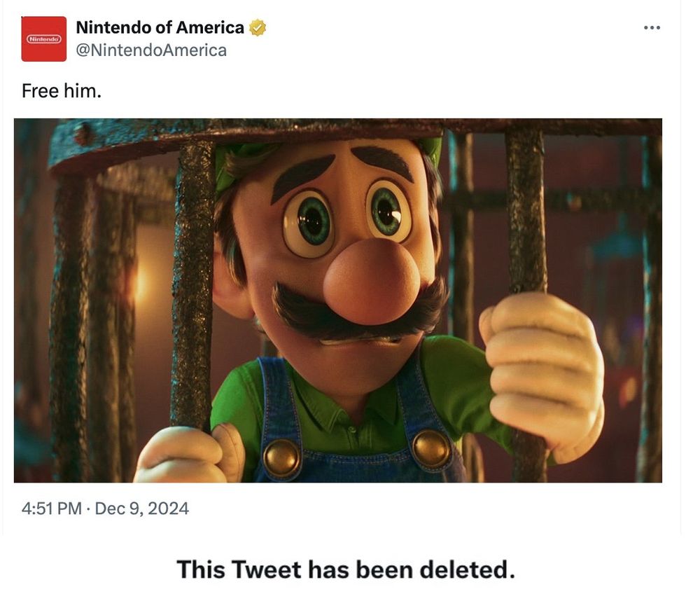Click the left-side eye in the image
This screenshot has width=700, height=615.
click(x=309, y=219)
